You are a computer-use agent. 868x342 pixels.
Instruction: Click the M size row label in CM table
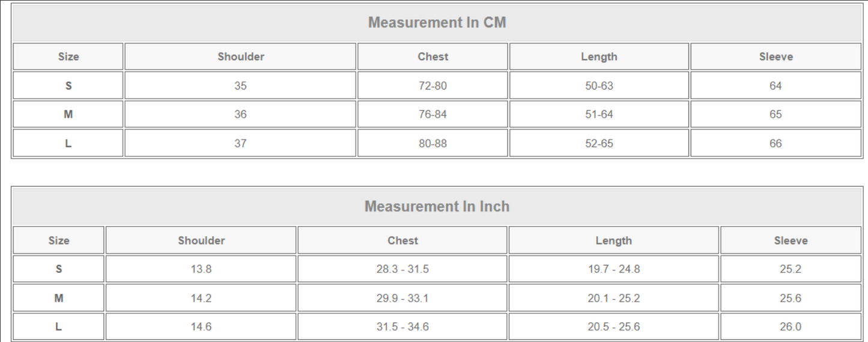pyautogui.click(x=68, y=114)
